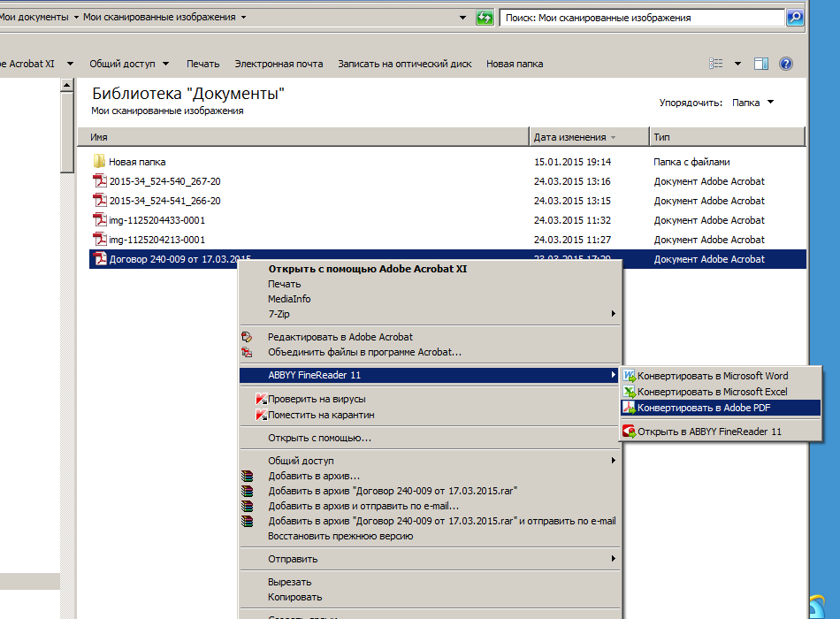The image size is (840, 619).
Task: Select file name img-1125204433-0001
Action: pyautogui.click(x=157, y=220)
